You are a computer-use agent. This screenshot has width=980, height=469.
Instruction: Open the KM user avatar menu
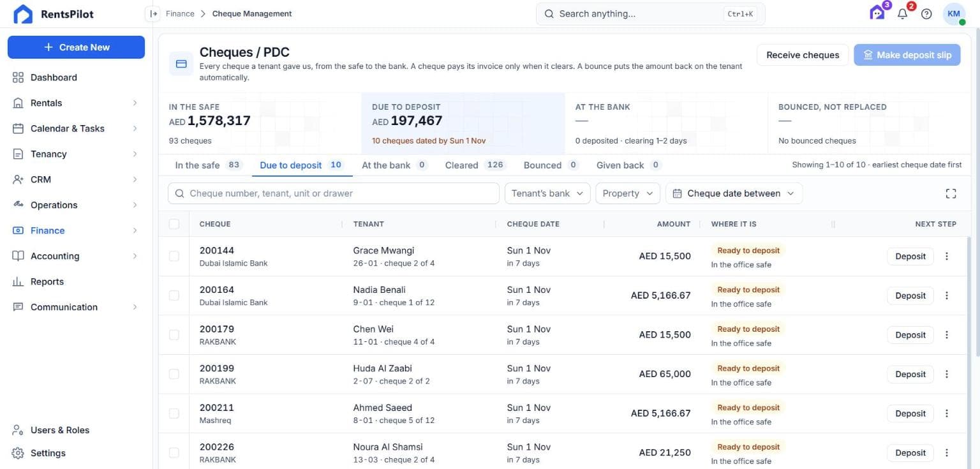[x=954, y=14]
